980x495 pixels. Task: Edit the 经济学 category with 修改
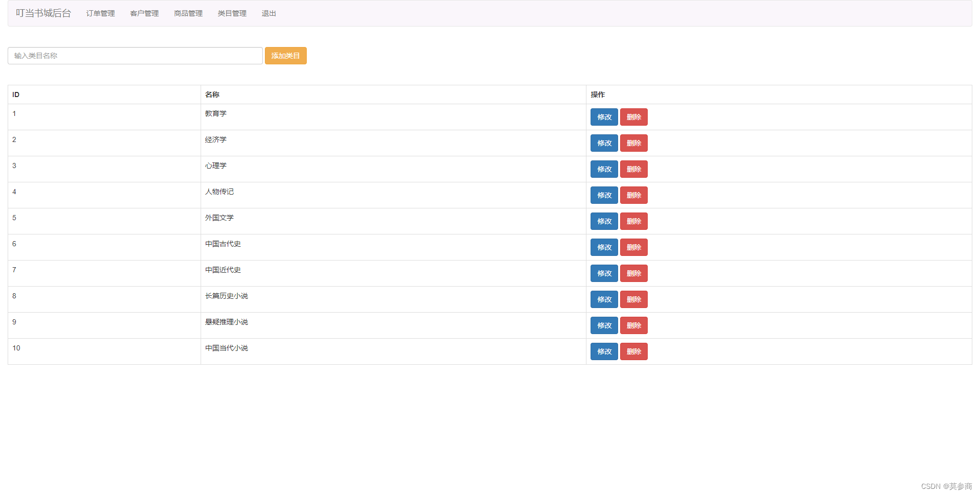coord(604,143)
